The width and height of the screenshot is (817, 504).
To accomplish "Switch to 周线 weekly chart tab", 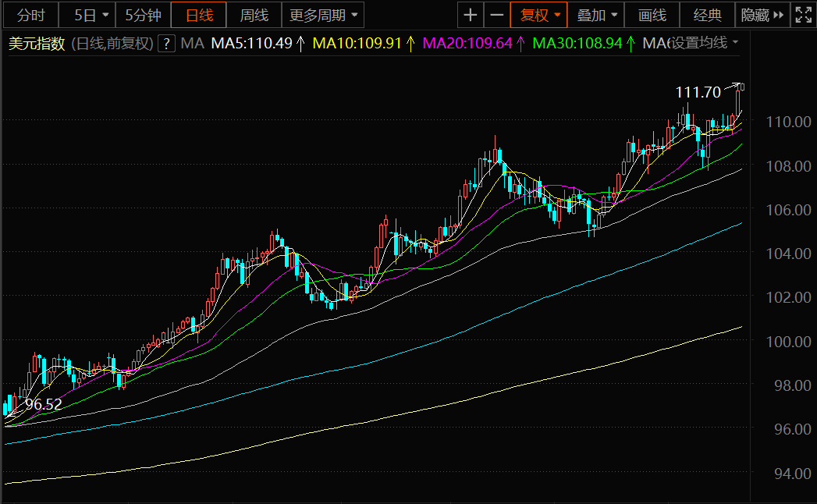I will tap(254, 15).
